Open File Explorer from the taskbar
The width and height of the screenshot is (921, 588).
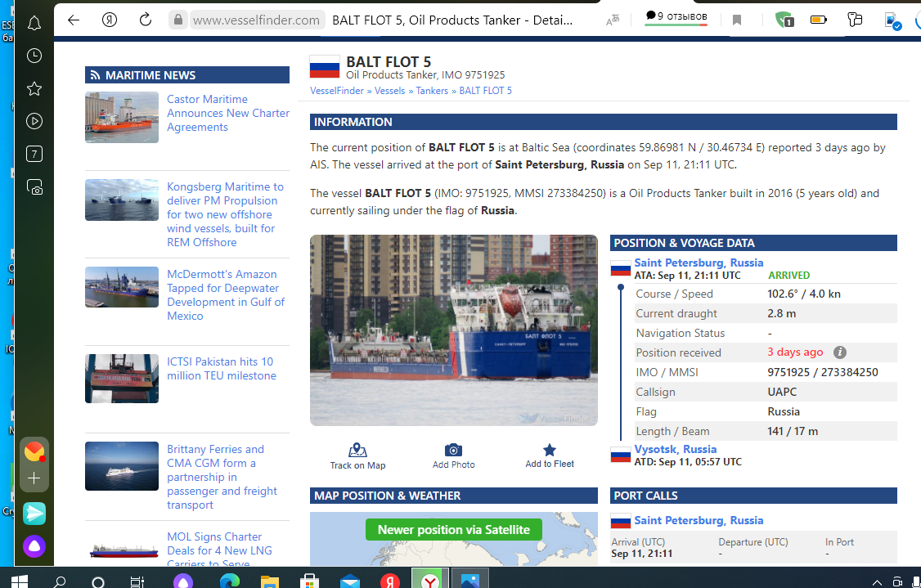pyautogui.click(x=270, y=581)
